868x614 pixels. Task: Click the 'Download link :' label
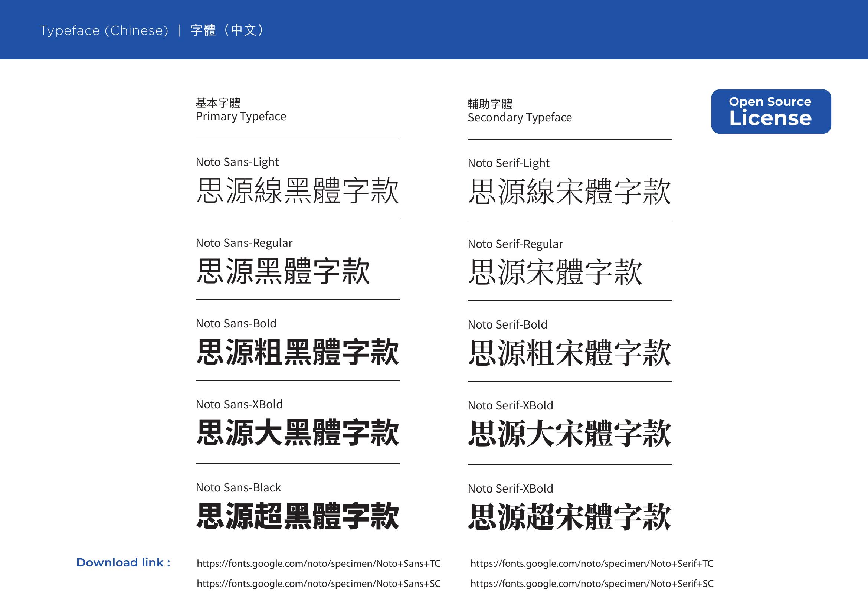[123, 562]
